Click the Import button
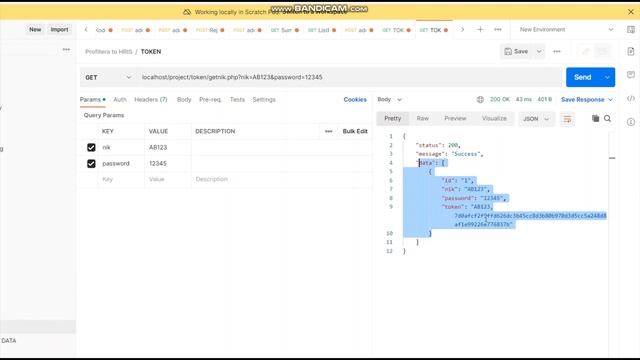The width and height of the screenshot is (640, 360). point(60,29)
